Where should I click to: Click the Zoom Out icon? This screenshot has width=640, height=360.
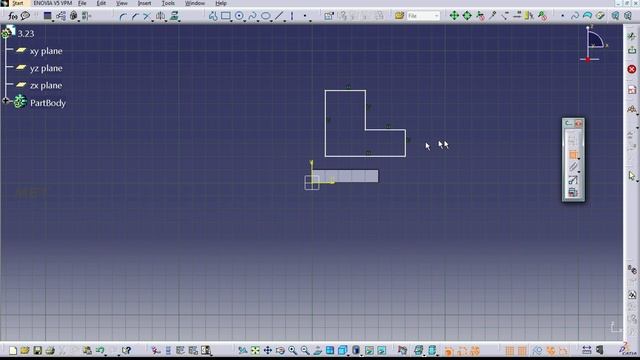click(305, 350)
